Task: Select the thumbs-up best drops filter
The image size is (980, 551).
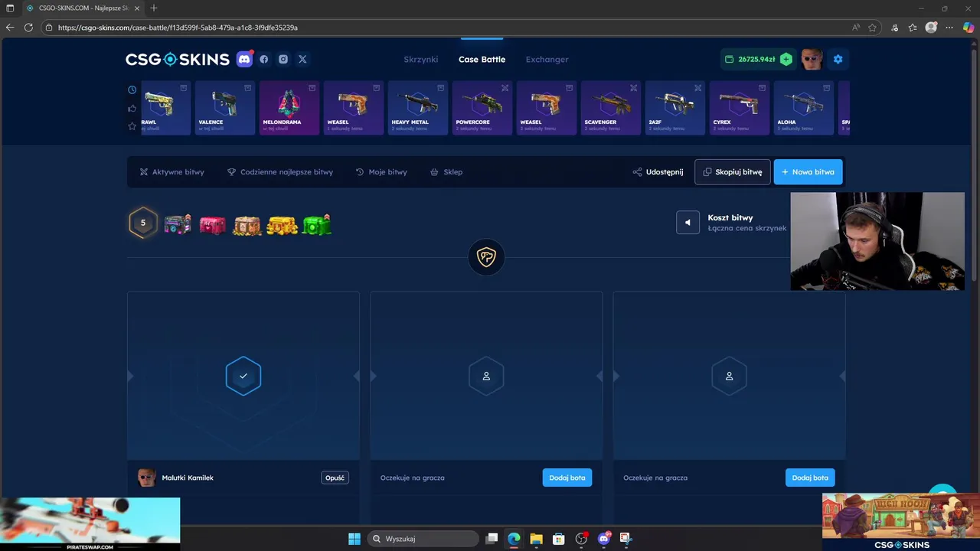Action: pos(132,108)
